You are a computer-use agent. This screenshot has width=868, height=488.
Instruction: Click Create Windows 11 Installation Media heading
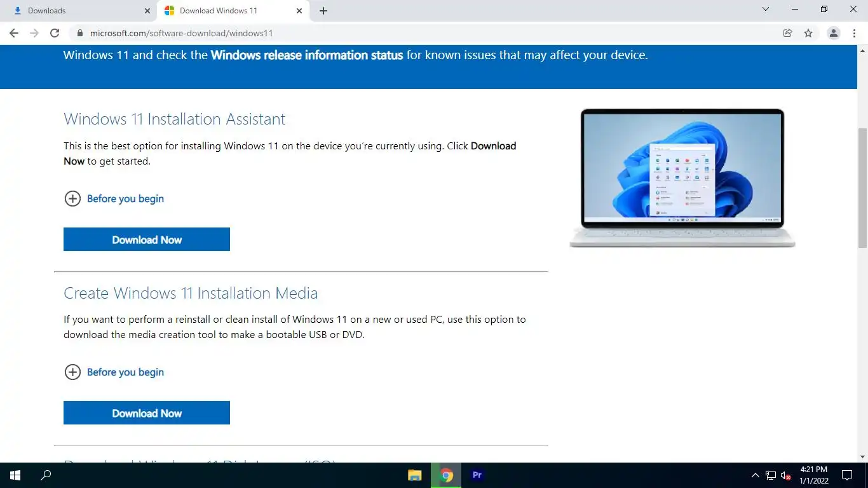191,293
